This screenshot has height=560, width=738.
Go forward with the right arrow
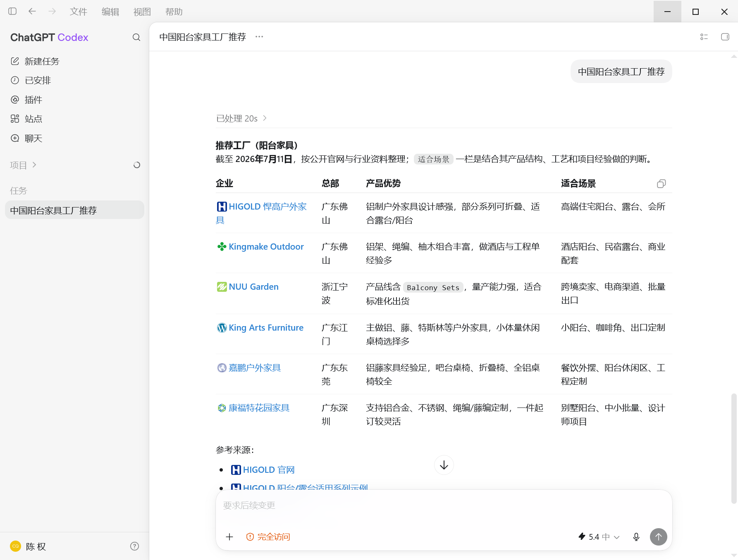[52, 11]
